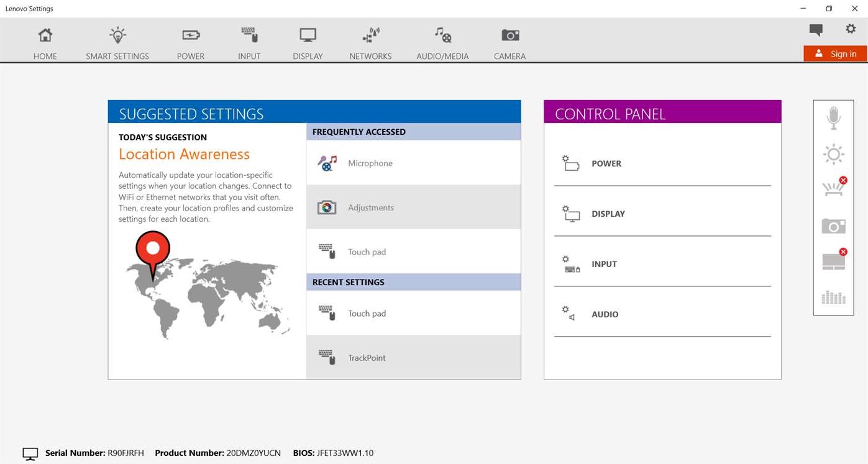Screen dimensions: 868x464
Task: Click the feedback speech bubble icon
Action: click(816, 29)
